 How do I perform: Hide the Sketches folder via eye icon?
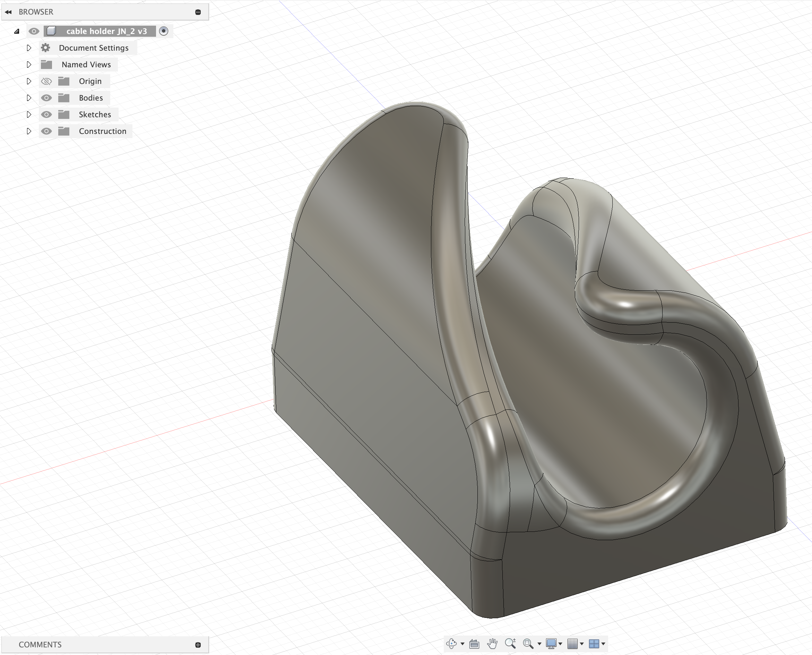click(46, 114)
